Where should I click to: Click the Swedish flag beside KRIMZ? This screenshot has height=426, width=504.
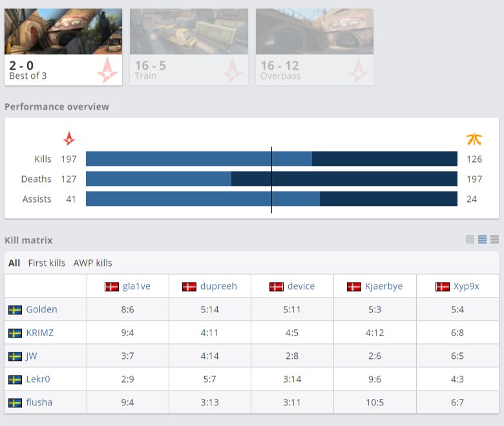(15, 333)
